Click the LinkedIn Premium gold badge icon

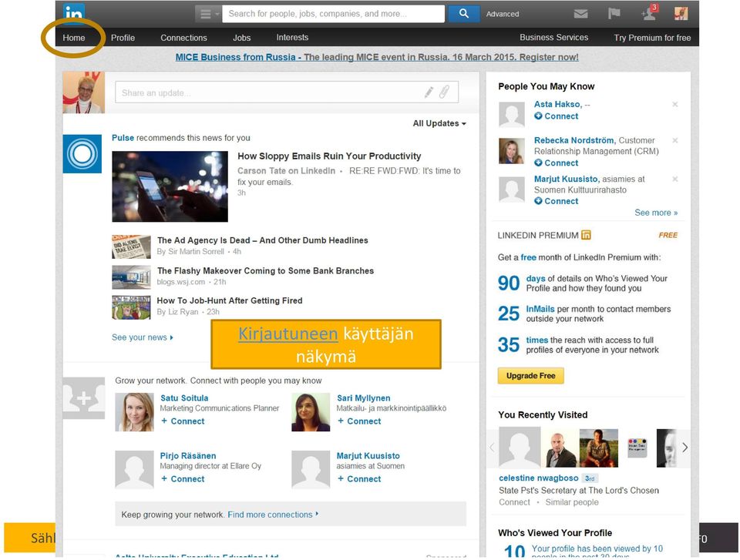586,235
